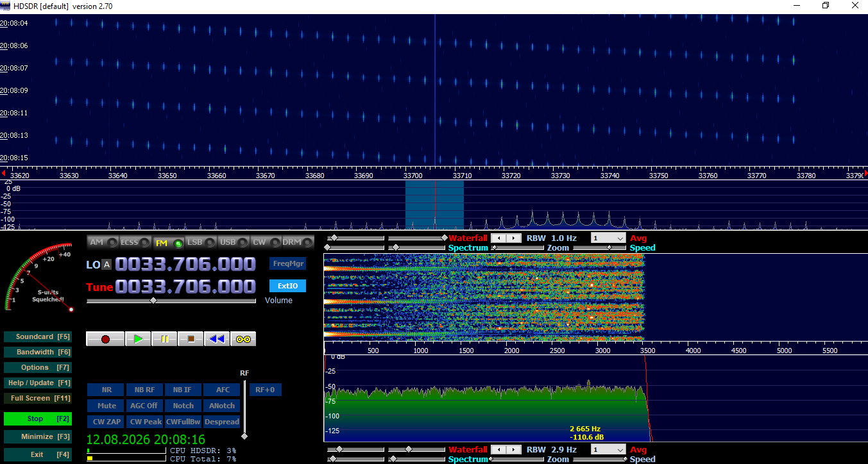The width and height of the screenshot is (868, 464).
Task: Rewind using the blue double-arrow button
Action: (217, 339)
